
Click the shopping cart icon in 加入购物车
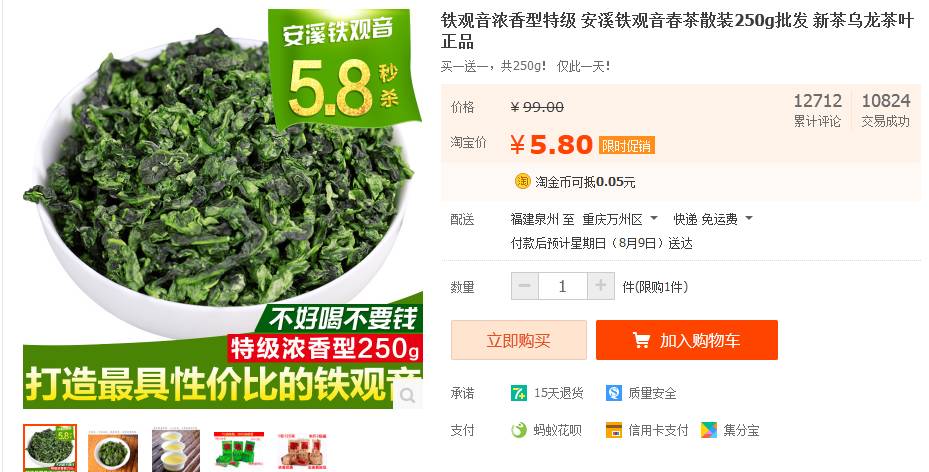pos(641,340)
